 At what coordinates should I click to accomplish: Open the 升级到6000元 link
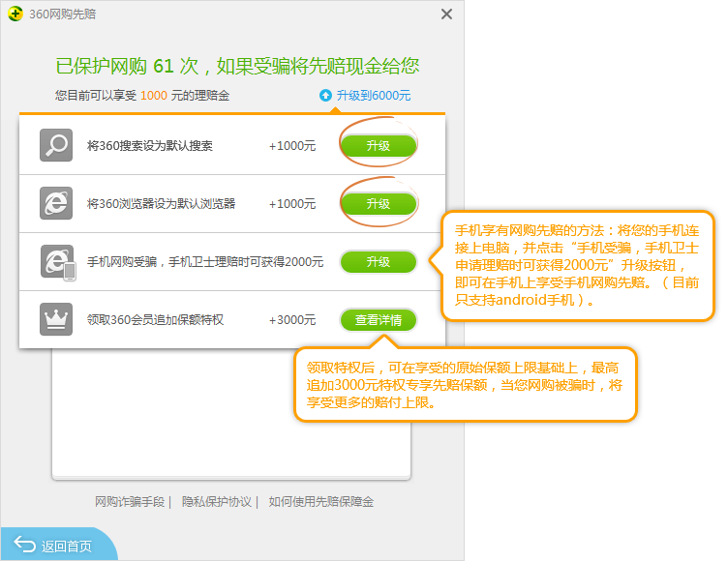pos(374,96)
